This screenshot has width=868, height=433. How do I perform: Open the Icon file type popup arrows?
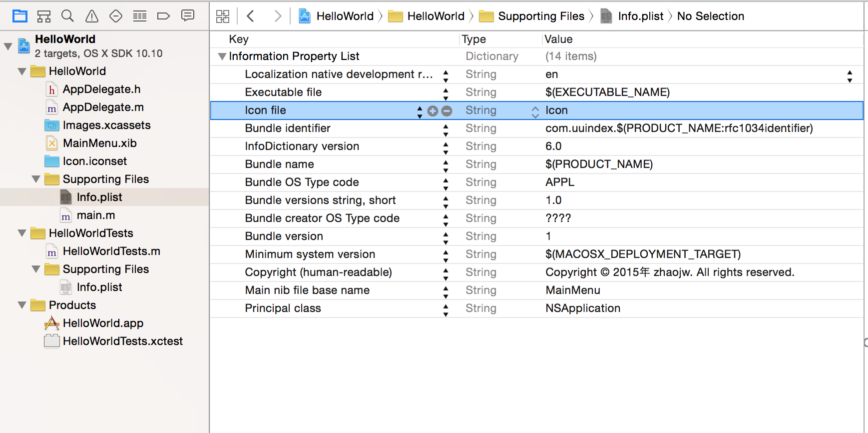coord(535,111)
